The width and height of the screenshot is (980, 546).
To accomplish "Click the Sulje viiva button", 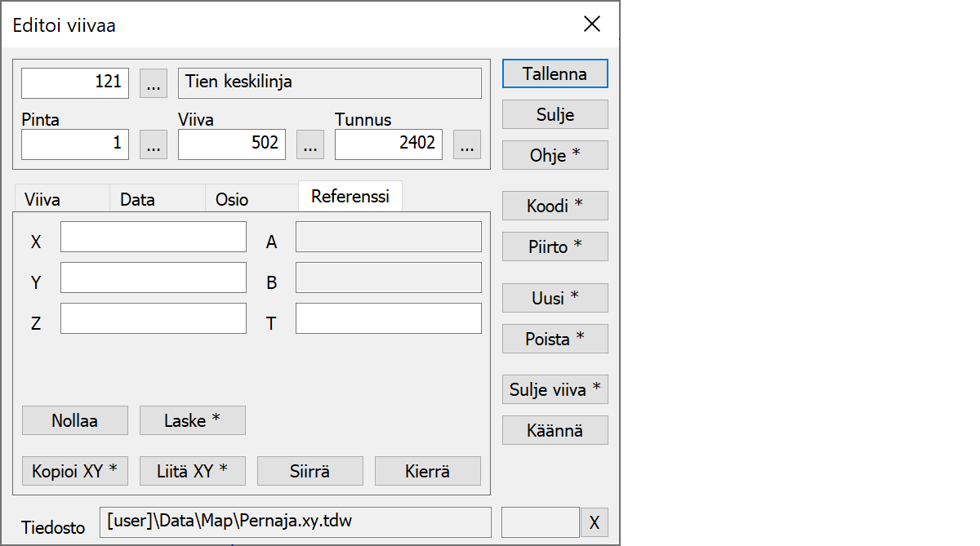I will pos(555,389).
